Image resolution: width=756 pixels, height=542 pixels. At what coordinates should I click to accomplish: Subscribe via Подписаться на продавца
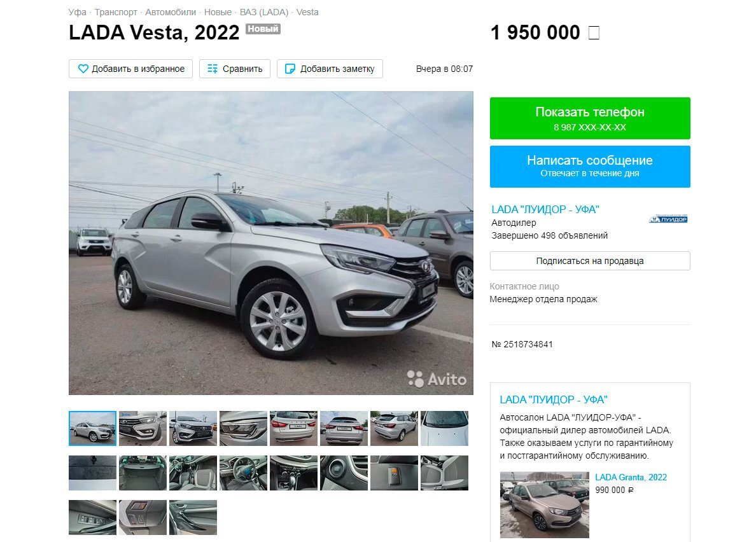pyautogui.click(x=590, y=261)
